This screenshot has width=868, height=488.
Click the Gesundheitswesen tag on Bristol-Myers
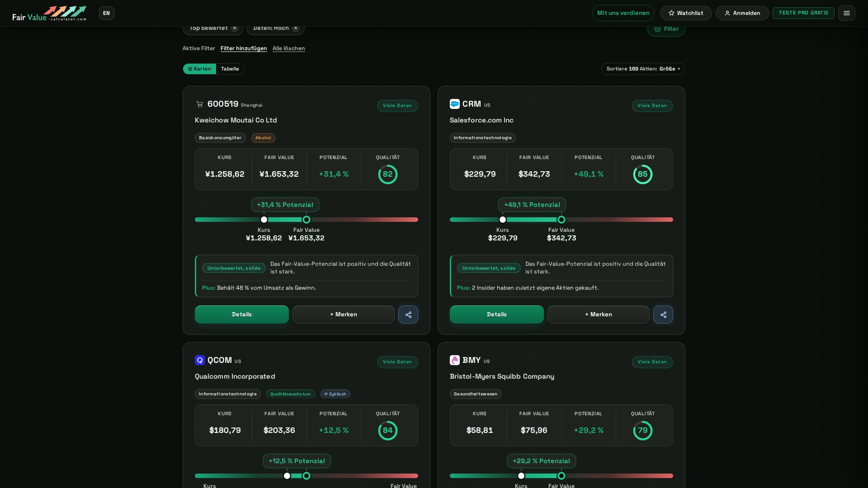coord(475,394)
